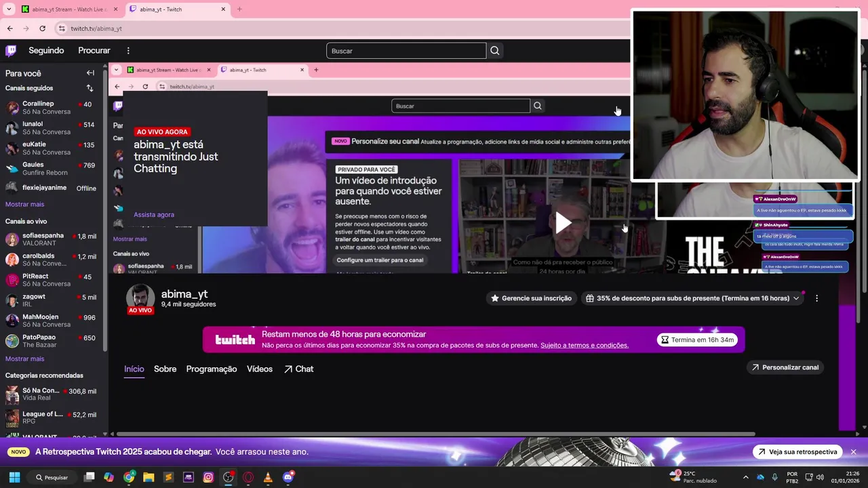
Task: Switch to OBS Studio in the taskbar
Action: pos(229,477)
